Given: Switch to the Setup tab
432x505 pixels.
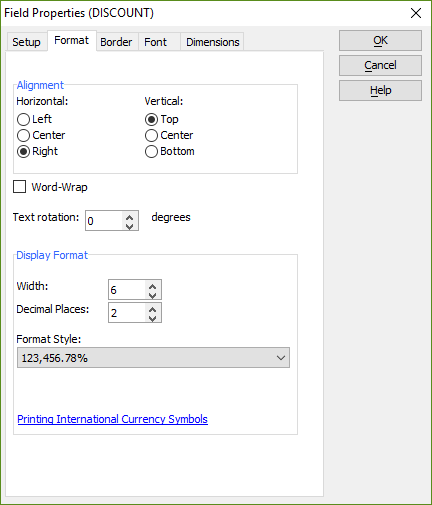Looking at the screenshot, I should [x=26, y=42].
